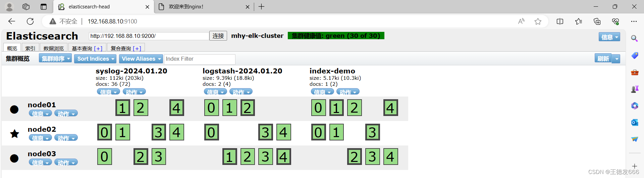Open the sidebar tools briefcase icon
Screen dimensions: 644x178
[x=635, y=72]
